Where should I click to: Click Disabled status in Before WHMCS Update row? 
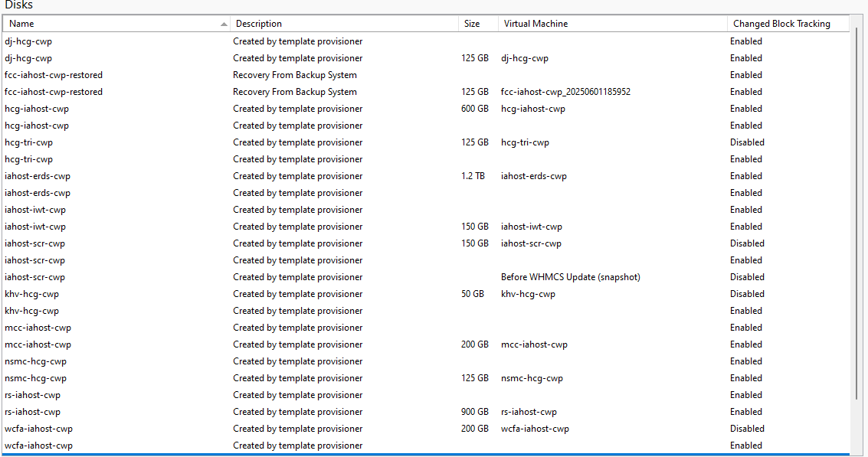coord(747,277)
